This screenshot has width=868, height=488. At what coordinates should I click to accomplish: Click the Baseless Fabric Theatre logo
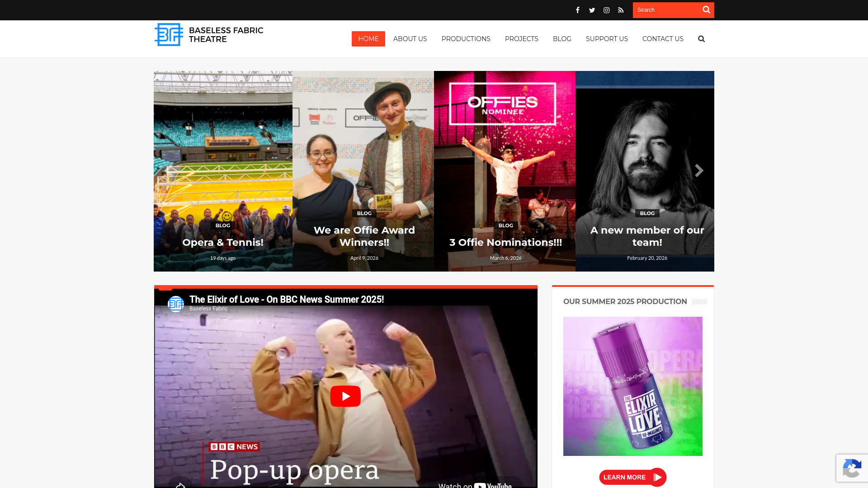(x=209, y=35)
